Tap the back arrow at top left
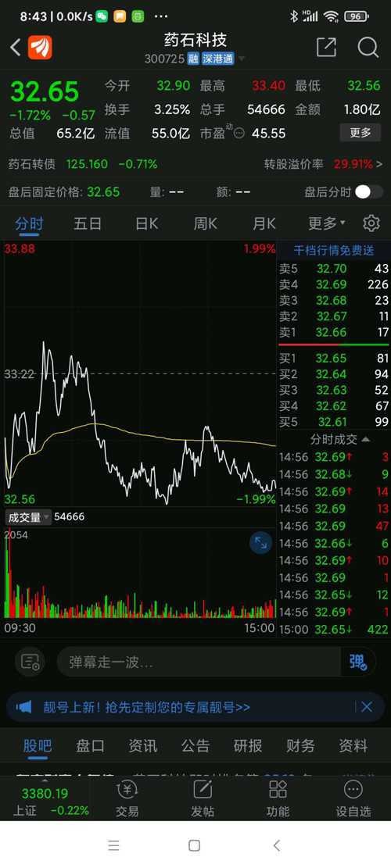Viewport: 391px width, 868px height. click(16, 48)
